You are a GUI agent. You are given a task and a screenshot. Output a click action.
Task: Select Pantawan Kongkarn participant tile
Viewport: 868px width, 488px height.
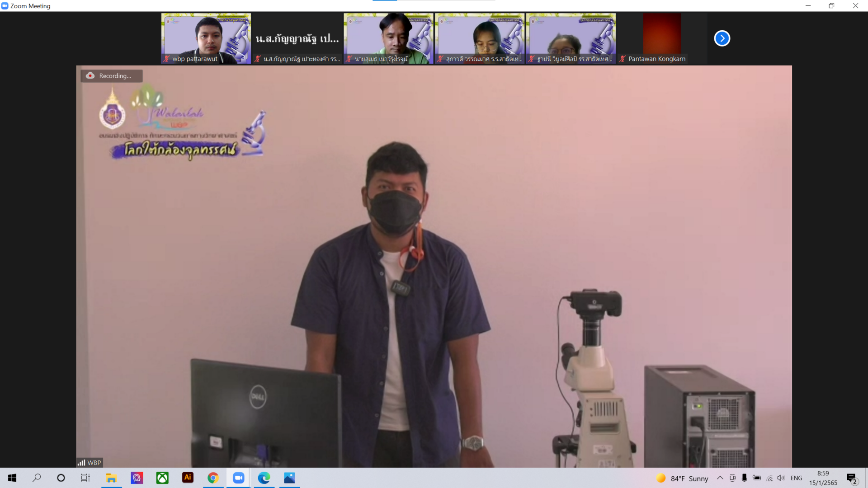pyautogui.click(x=662, y=38)
